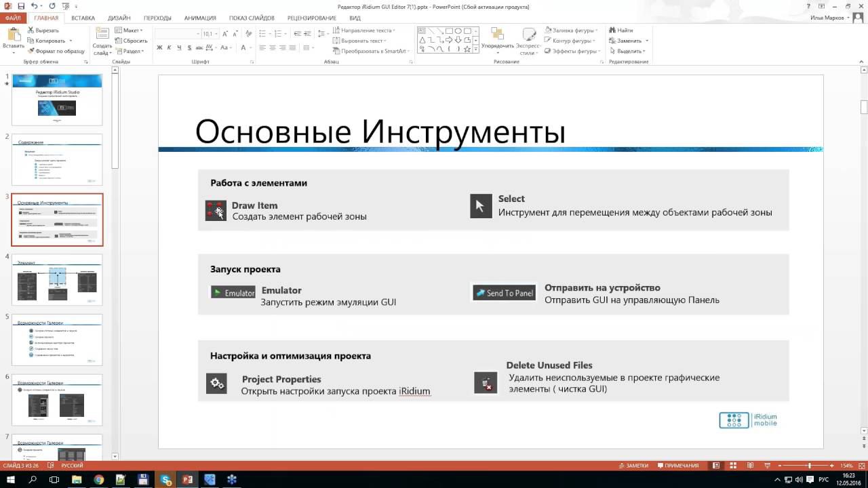Open Shape Fill (Заливка фигуры) dropdown

click(x=571, y=30)
